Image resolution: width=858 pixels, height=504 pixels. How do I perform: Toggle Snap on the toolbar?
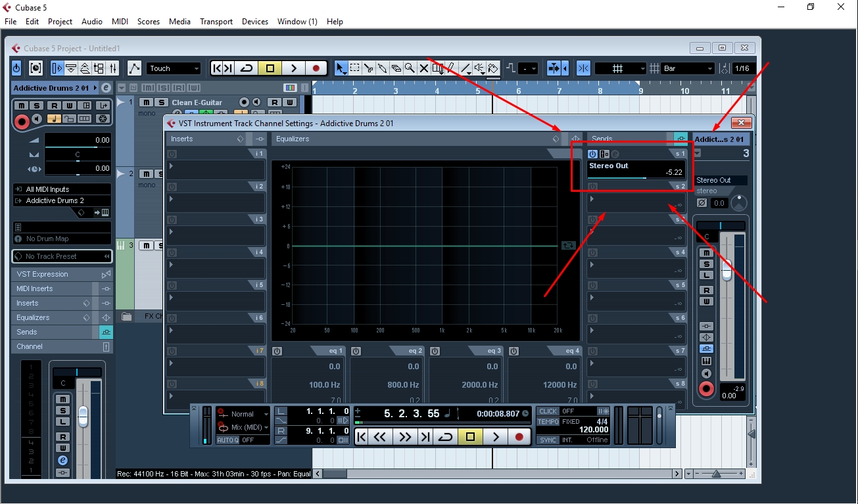583,68
